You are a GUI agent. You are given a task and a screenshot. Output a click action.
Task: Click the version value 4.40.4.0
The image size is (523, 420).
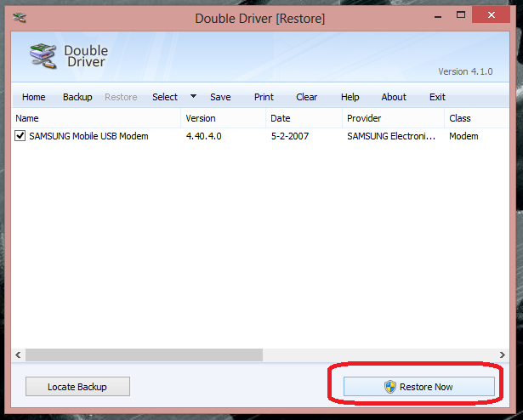click(x=204, y=136)
